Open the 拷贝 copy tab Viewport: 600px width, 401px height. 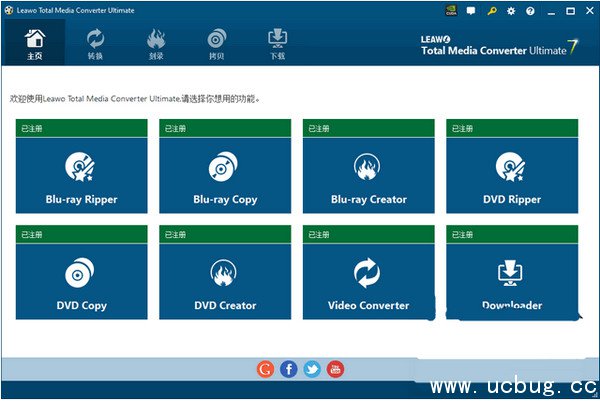pos(216,44)
